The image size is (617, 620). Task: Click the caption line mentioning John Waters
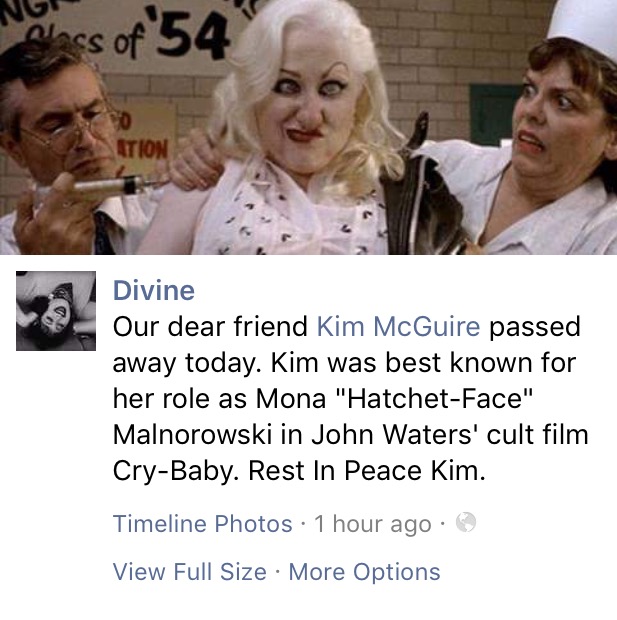click(x=350, y=435)
